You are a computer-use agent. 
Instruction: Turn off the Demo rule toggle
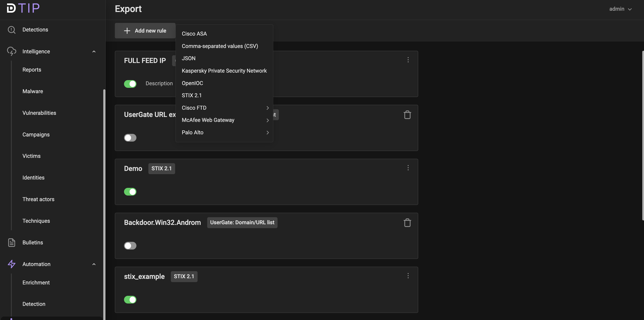tap(130, 192)
